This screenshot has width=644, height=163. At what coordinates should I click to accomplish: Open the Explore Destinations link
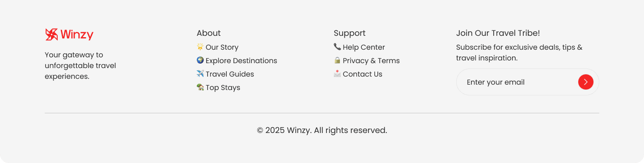241,60
